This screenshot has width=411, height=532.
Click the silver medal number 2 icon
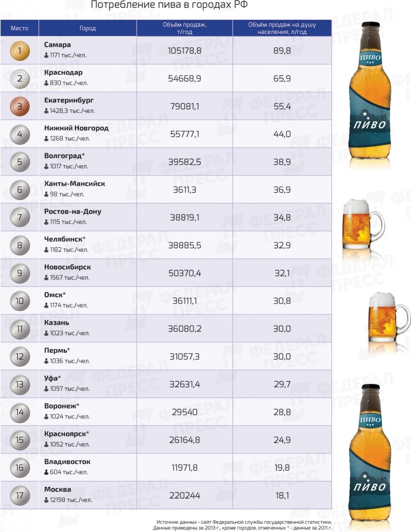click(20, 79)
